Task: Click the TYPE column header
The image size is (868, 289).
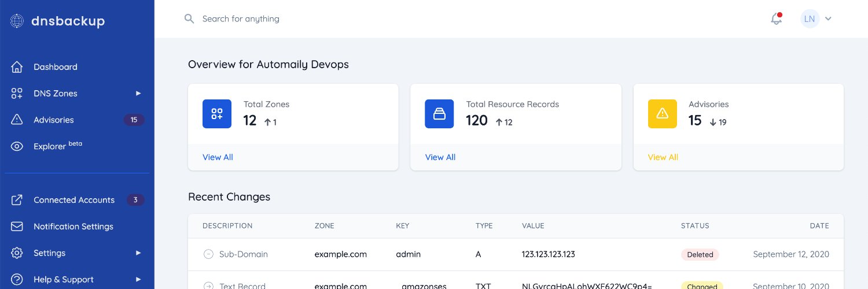Action: pyautogui.click(x=484, y=226)
